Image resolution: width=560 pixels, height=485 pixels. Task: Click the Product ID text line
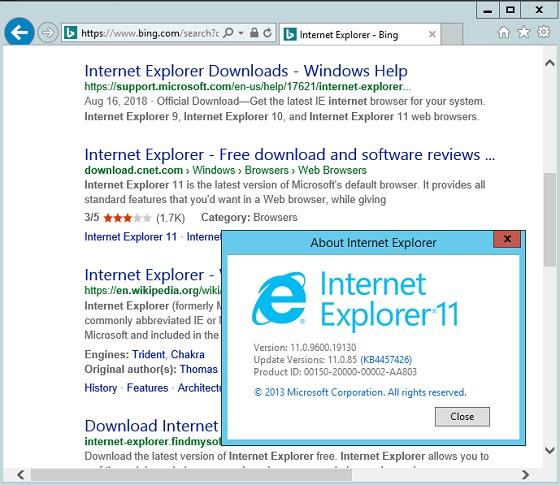coord(335,372)
